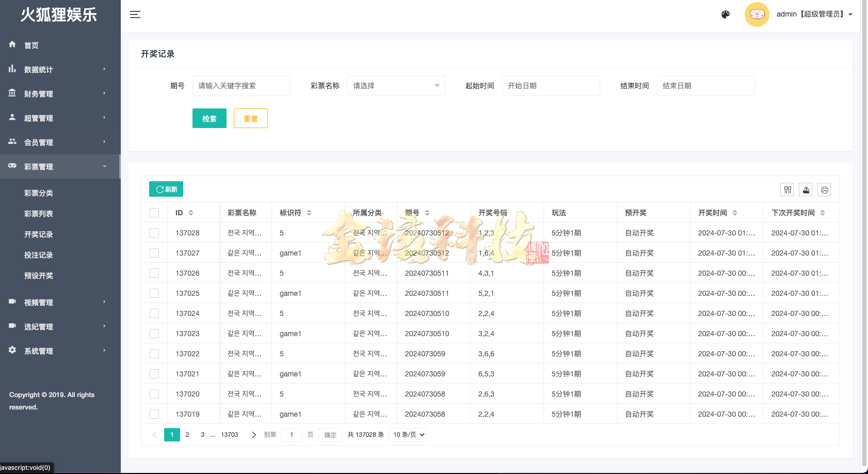This screenshot has width=868, height=474.
Task: Collapse the sidebar with hamburger icon
Action: [135, 14]
